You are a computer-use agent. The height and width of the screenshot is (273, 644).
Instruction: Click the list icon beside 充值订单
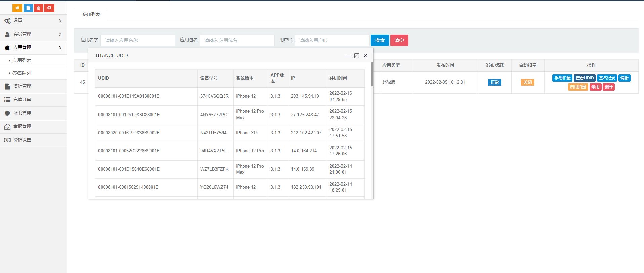point(7,100)
